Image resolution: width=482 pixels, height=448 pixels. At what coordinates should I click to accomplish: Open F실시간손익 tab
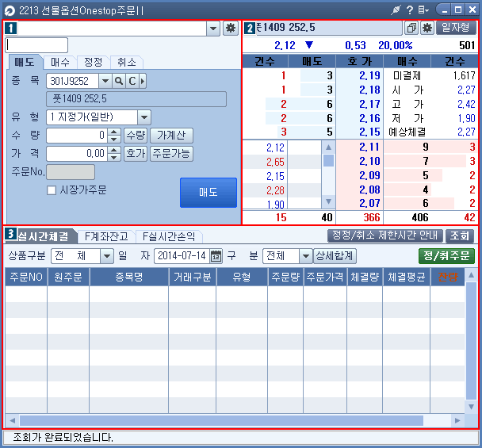pos(169,236)
